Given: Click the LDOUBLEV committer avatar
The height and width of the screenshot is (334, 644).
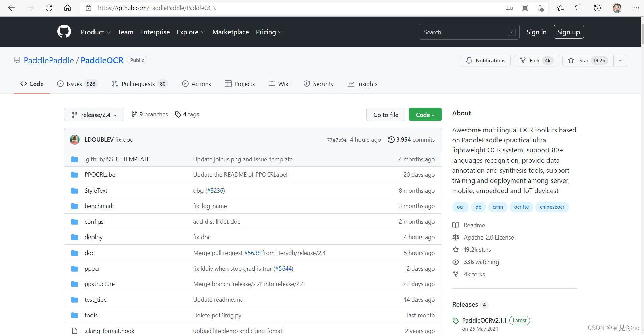Looking at the screenshot, I should (x=75, y=140).
